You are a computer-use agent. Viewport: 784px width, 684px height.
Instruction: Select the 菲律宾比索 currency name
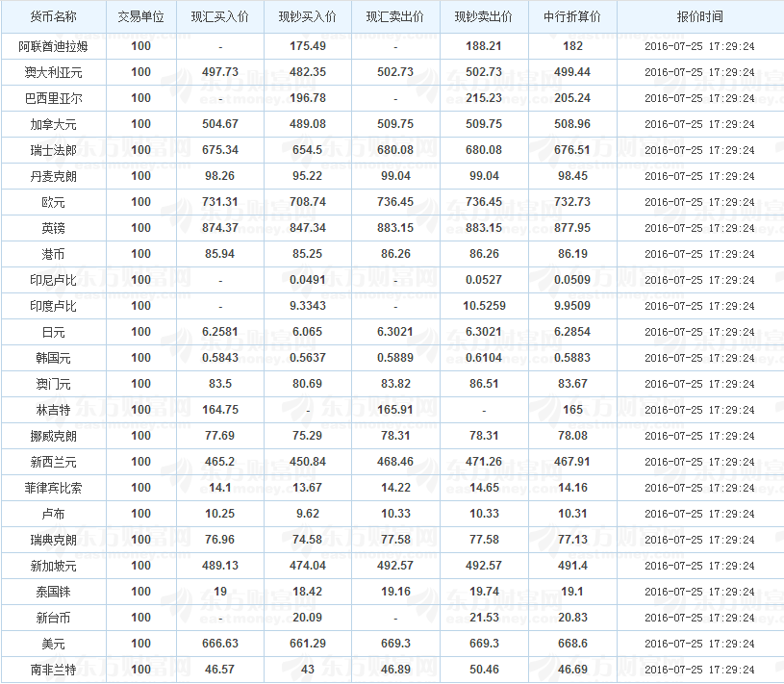click(x=54, y=489)
